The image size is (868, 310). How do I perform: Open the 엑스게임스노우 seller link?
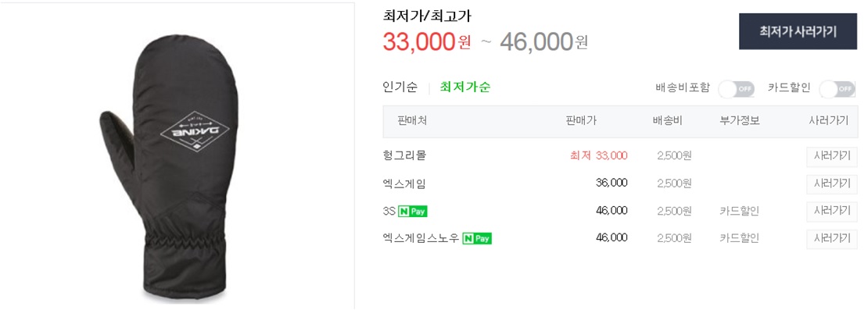click(x=421, y=239)
